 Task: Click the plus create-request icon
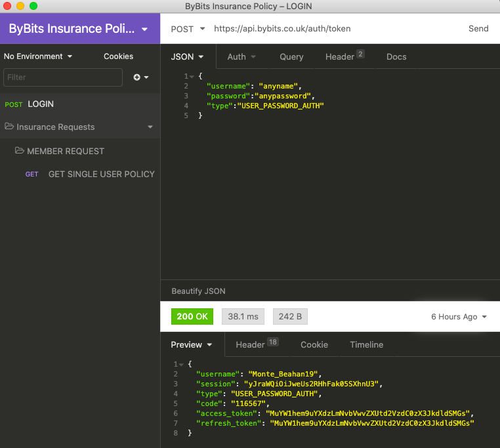click(x=136, y=77)
